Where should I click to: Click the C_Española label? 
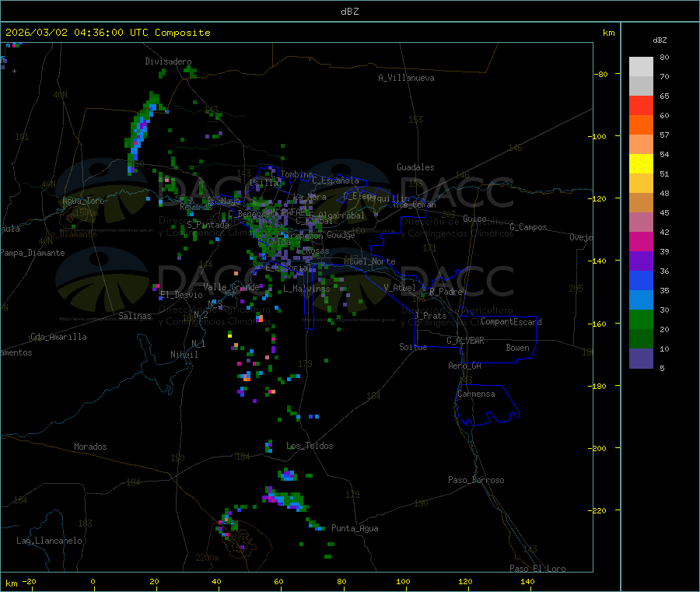(336, 180)
